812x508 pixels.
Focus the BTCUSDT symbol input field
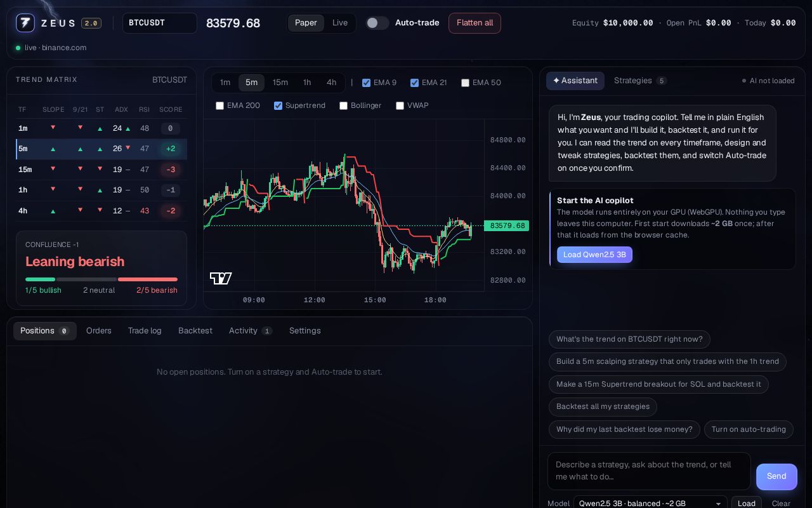[x=160, y=23]
